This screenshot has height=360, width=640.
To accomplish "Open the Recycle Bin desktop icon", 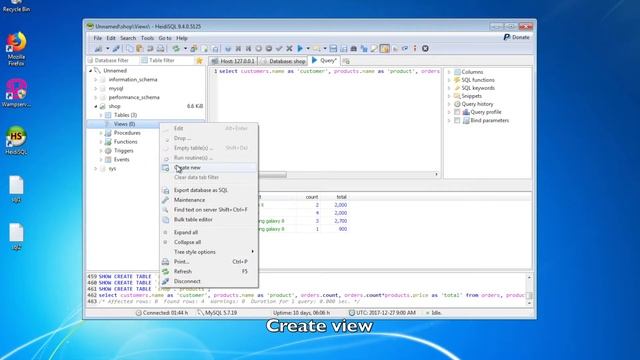I will point(16,6).
